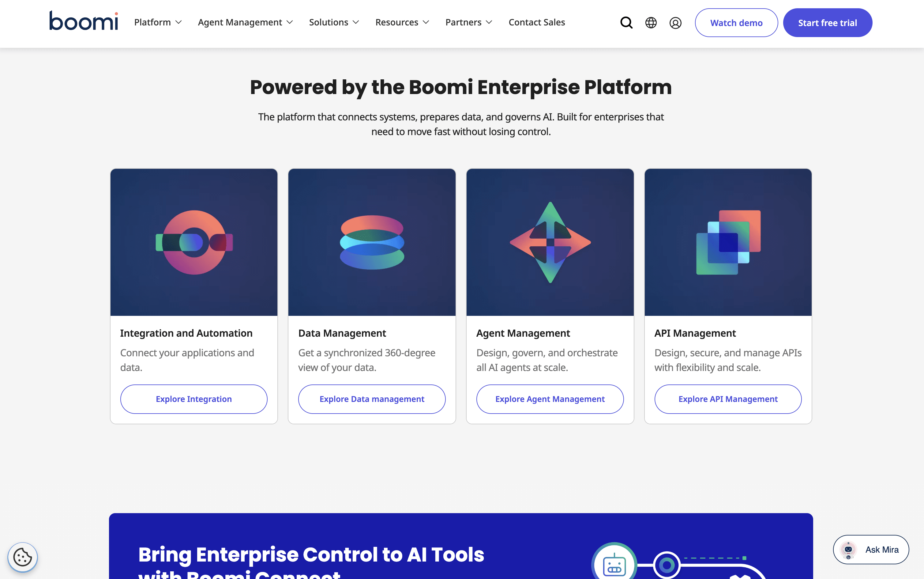
Task: Open the language globe icon
Action: 651,23
